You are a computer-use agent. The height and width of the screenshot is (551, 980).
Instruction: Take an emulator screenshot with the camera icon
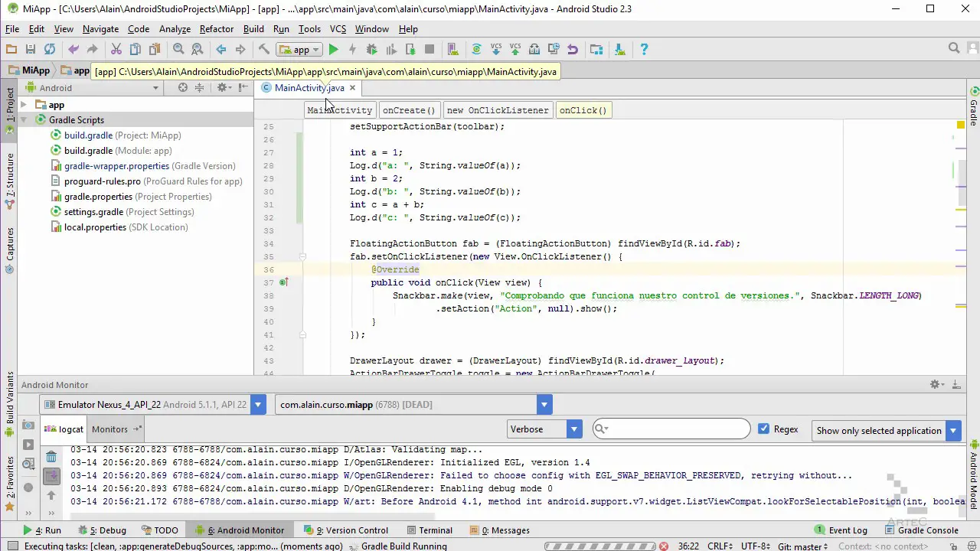click(x=28, y=426)
